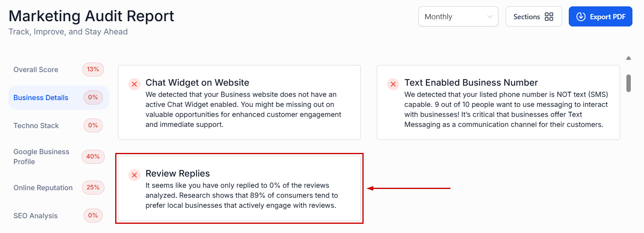644x233 pixels.
Task: Open the Monthly period dropdown
Action: [458, 17]
